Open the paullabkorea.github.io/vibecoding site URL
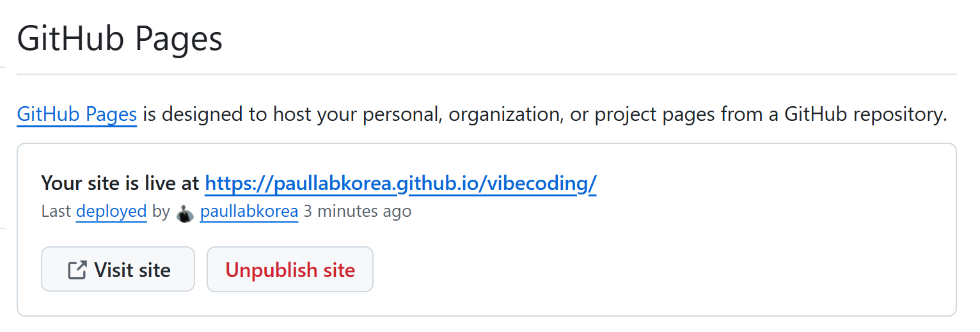Image resolution: width=980 pixels, height=332 pixels. tap(400, 184)
